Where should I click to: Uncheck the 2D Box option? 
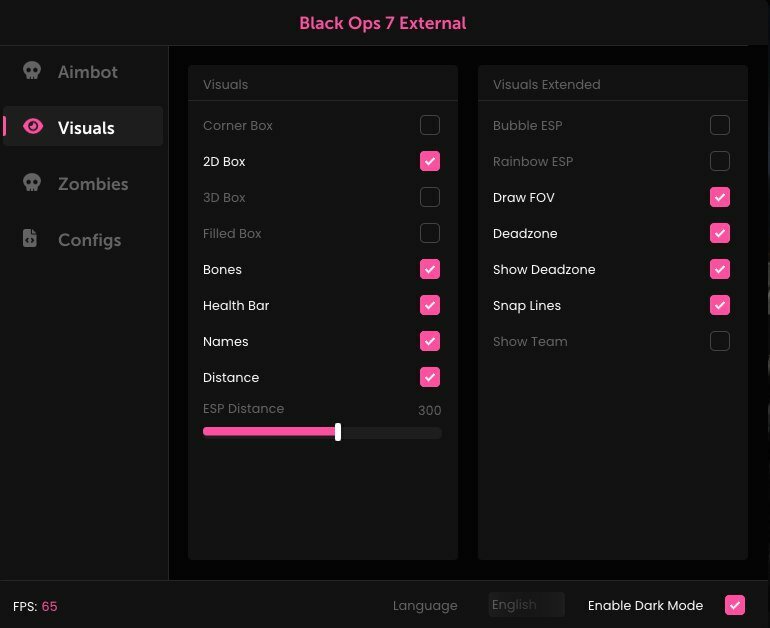[x=430, y=161]
